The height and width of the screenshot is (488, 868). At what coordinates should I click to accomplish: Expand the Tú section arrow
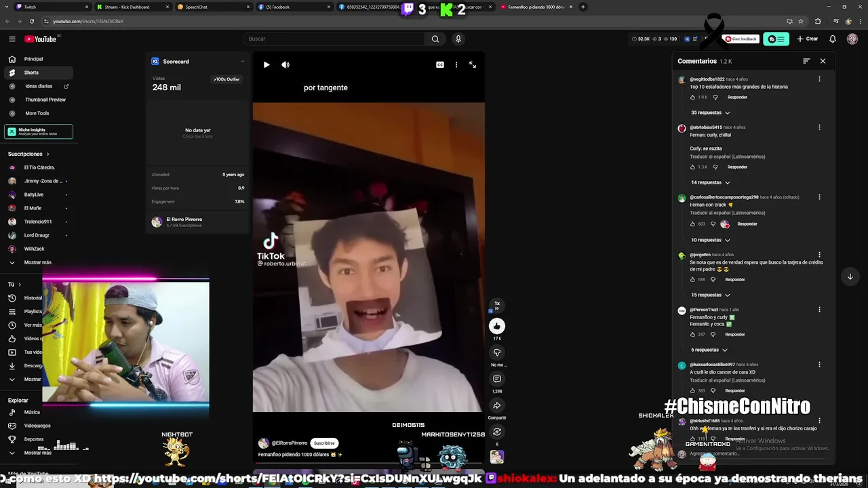coord(19,285)
